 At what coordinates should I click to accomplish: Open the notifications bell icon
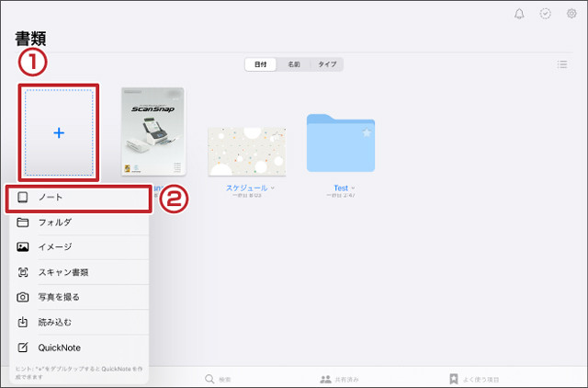click(x=519, y=14)
